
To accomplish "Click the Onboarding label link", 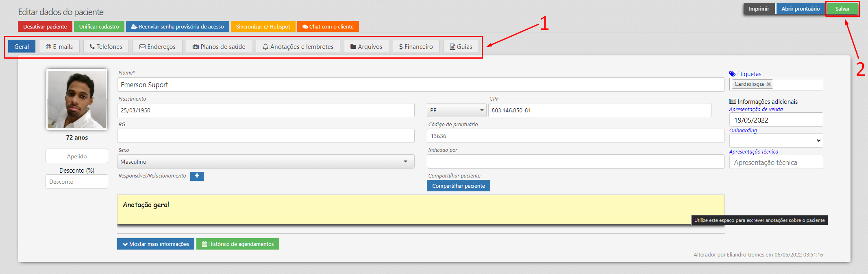I will point(743,131).
